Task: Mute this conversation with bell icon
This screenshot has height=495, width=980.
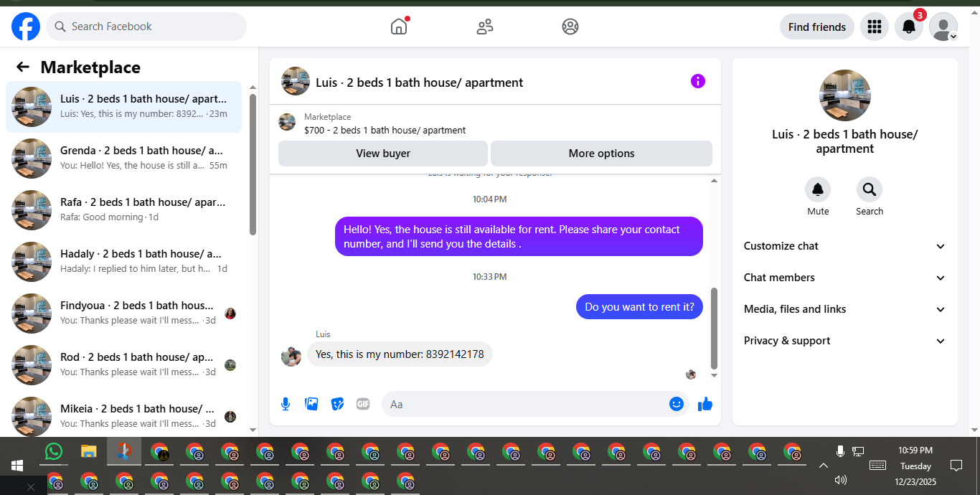Action: tap(818, 189)
